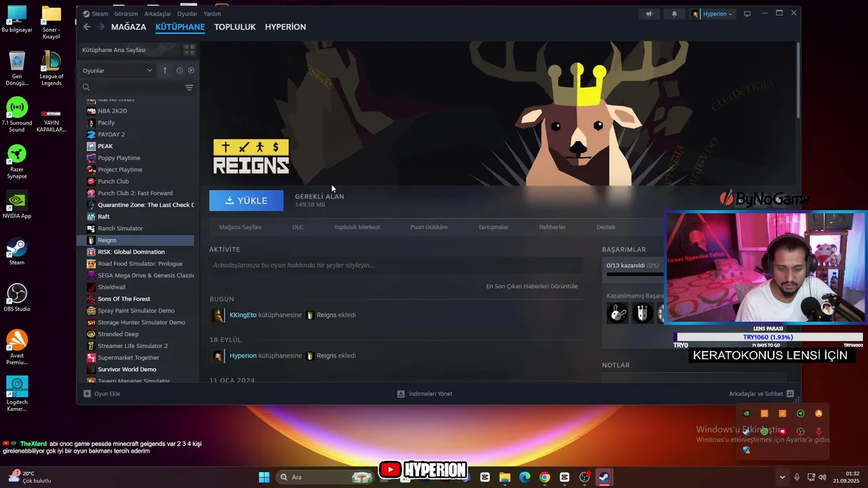The height and width of the screenshot is (488, 868).
Task: Open the Oyunlar category dropdown
Action: tap(117, 70)
